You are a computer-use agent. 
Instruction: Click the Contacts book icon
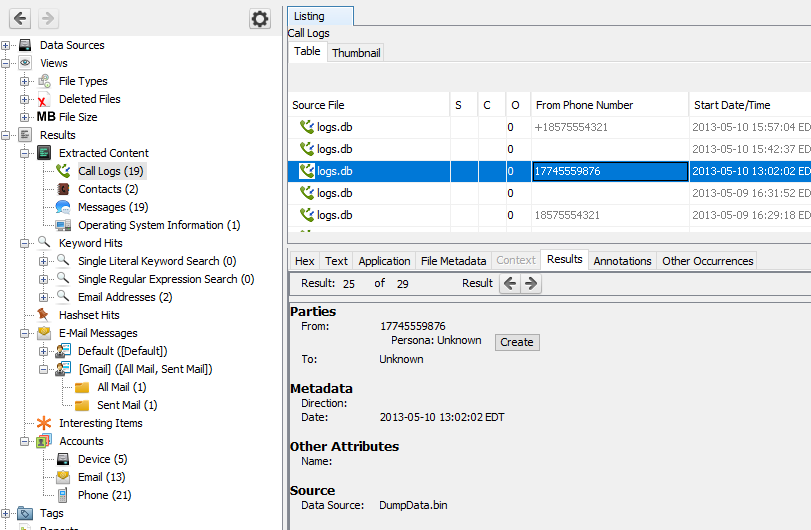pos(63,189)
